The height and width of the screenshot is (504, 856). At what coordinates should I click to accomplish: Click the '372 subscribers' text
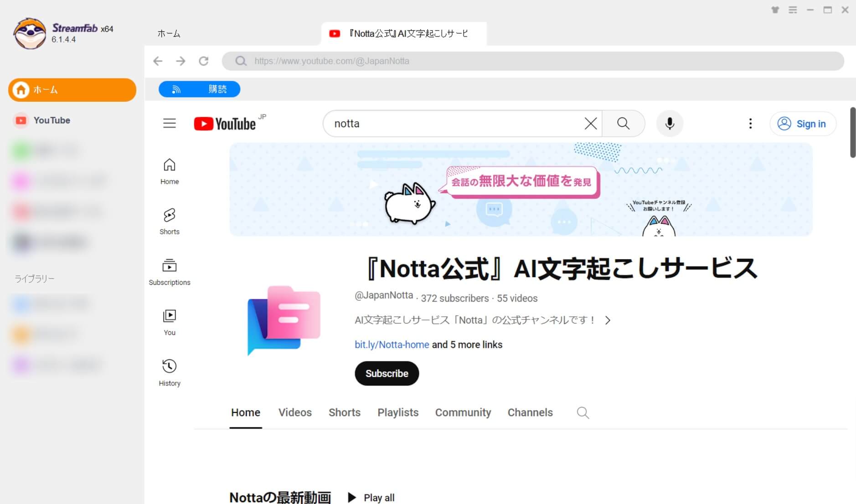pos(455,298)
